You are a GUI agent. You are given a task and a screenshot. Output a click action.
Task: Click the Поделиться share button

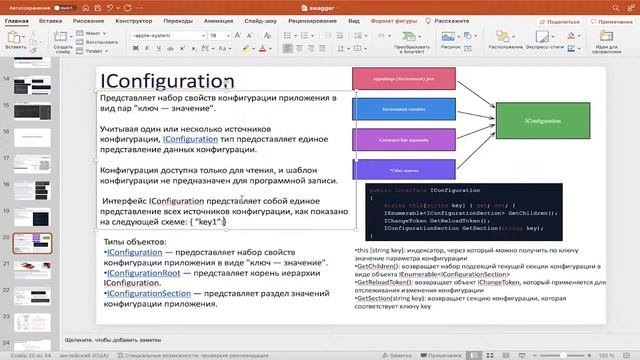pos(559,21)
